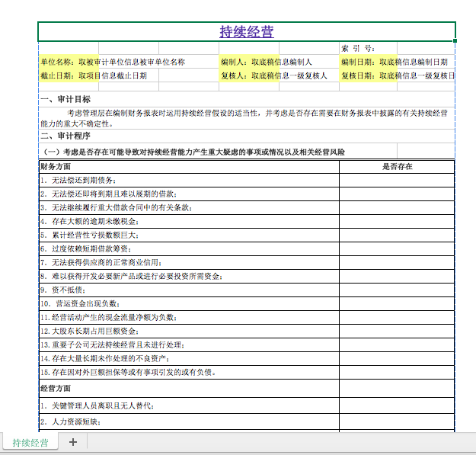476x455 pixels.
Task: Select the 截止日期 highlighted cell
Action: 69,75
